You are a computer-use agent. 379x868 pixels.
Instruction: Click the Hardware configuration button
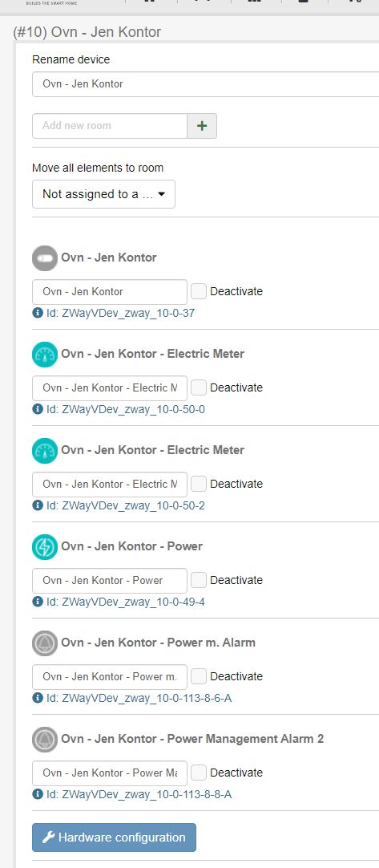(x=114, y=838)
